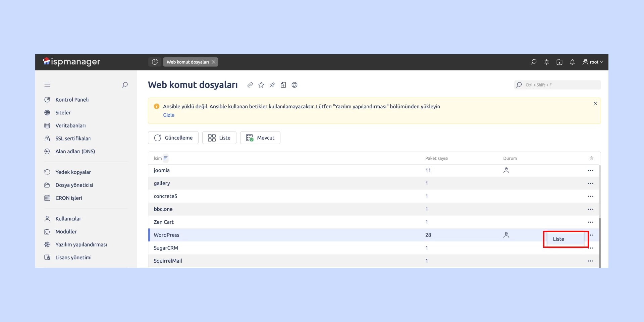Select the SquirrelMail row

pos(373,261)
